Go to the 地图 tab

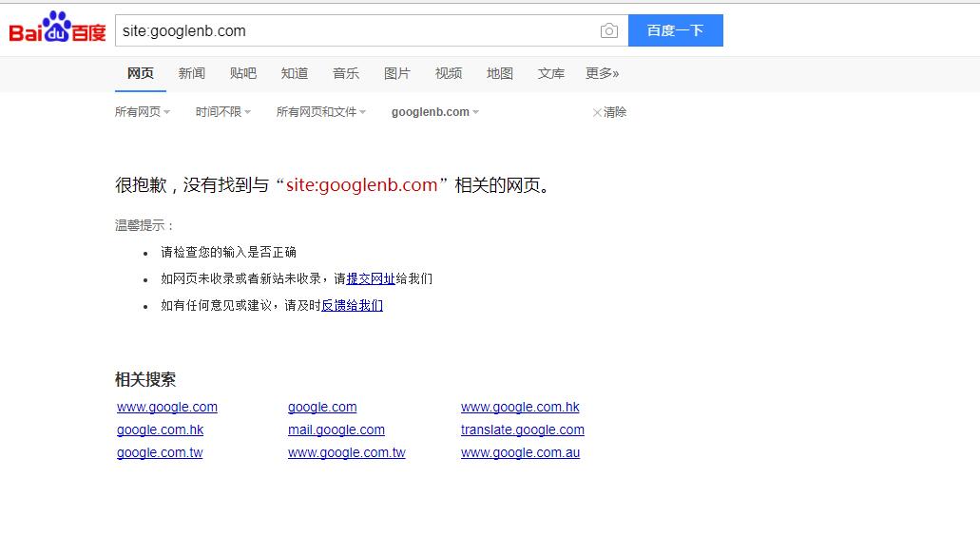point(499,74)
